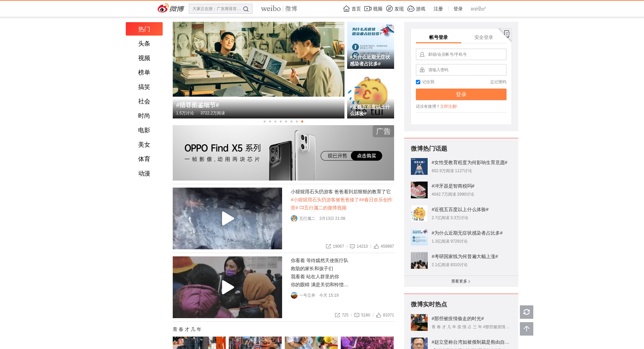Viewport: 644px width, 349px height.
Task: Open the 近视五百度 banner thumbnail
Action: coord(371,95)
